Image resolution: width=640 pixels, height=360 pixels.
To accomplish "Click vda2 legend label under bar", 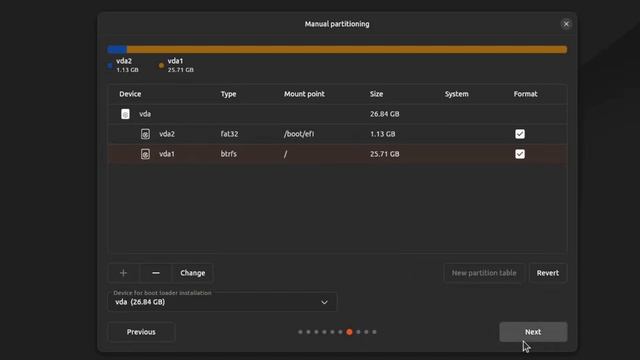I will pos(124,61).
